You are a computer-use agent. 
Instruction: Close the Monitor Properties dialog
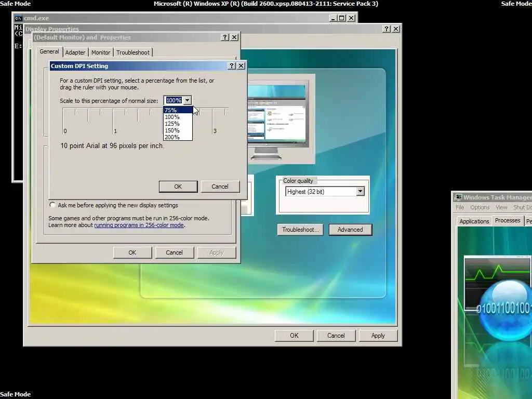(x=234, y=37)
